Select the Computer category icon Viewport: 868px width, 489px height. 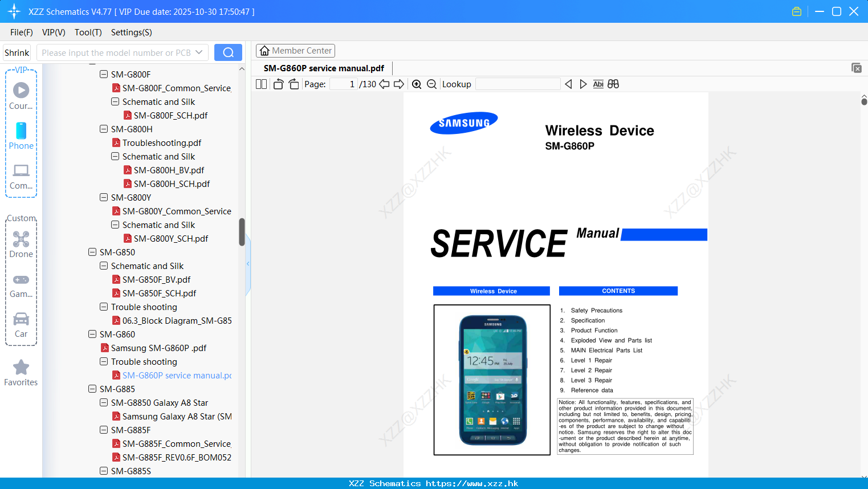[21, 176]
